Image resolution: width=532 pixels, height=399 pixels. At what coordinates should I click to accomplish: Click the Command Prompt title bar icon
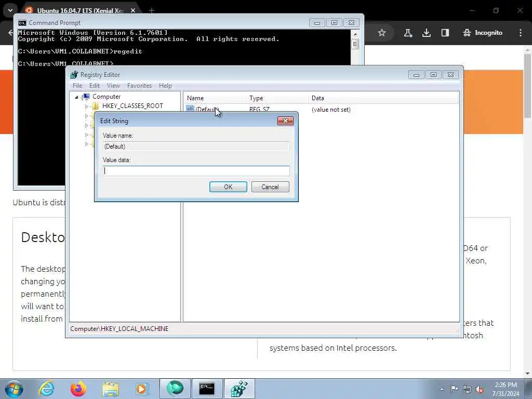(22, 23)
